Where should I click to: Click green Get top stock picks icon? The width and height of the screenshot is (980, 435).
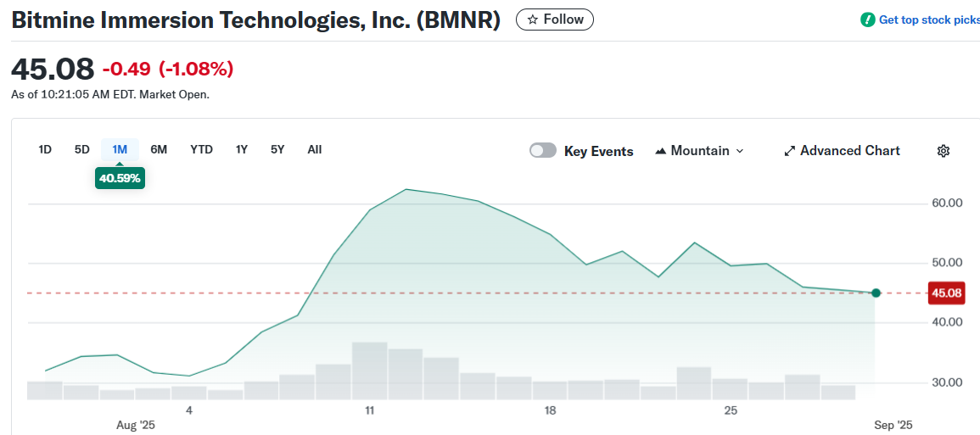(867, 20)
